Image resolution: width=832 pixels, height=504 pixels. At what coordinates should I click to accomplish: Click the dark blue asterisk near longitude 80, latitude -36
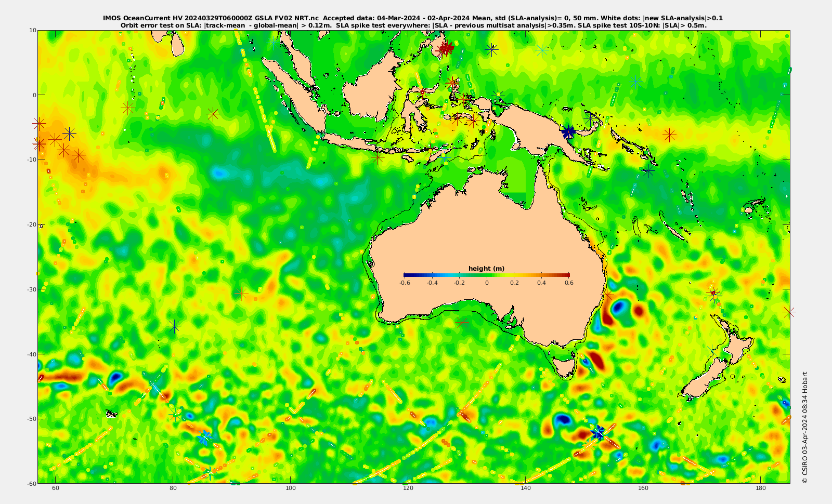pos(174,326)
